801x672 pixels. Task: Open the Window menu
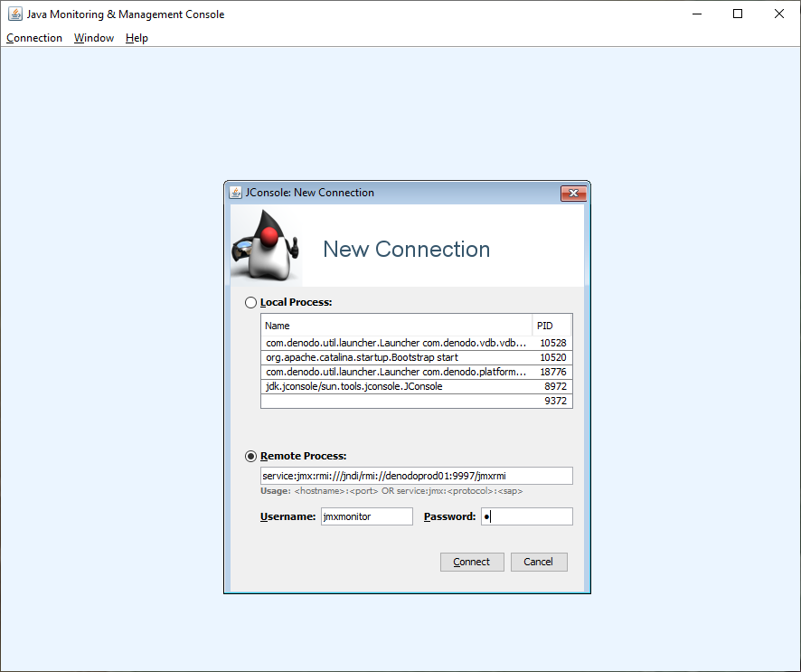pos(94,38)
